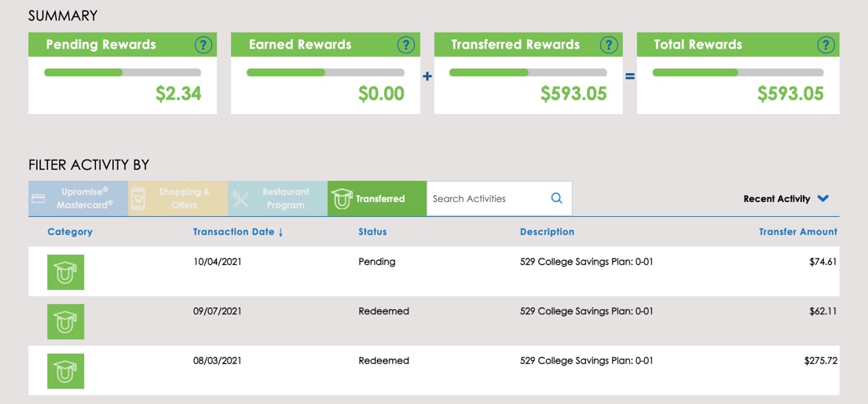
Task: Click the Pending Rewards progress bar
Action: point(123,72)
